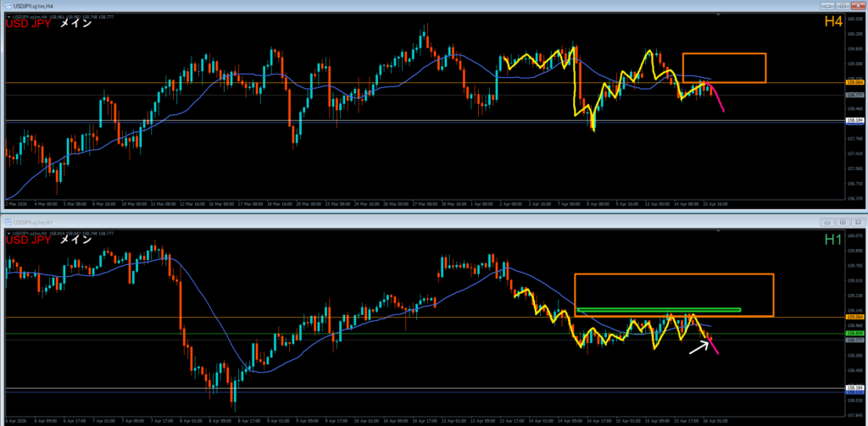Close the USDJPY H1 chart window
The height and width of the screenshot is (426, 868).
pos(857,222)
